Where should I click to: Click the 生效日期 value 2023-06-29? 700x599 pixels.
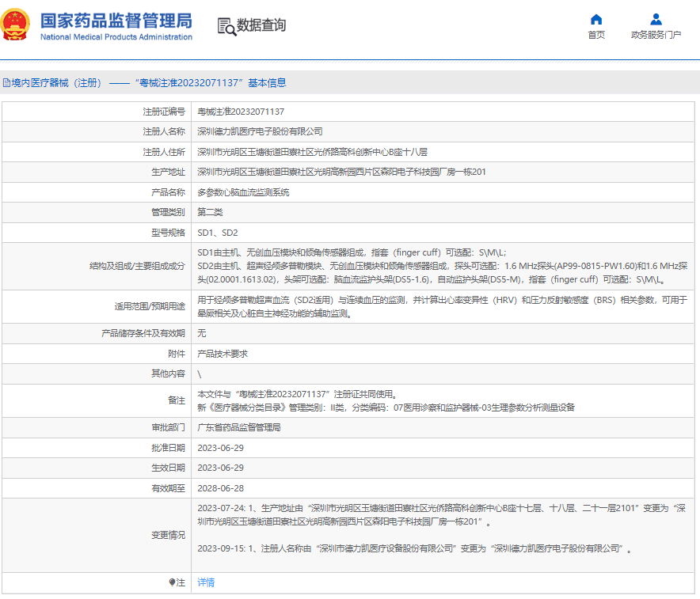pos(221,468)
